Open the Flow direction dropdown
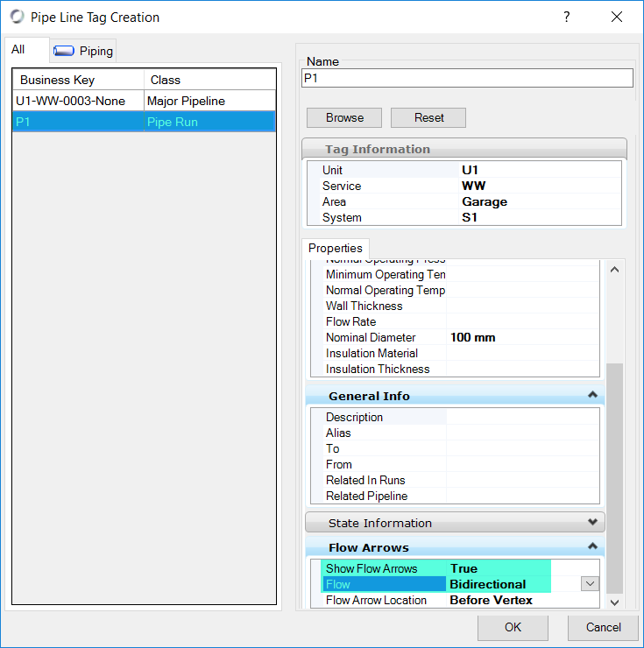Viewport: 644px width, 648px height. click(590, 584)
